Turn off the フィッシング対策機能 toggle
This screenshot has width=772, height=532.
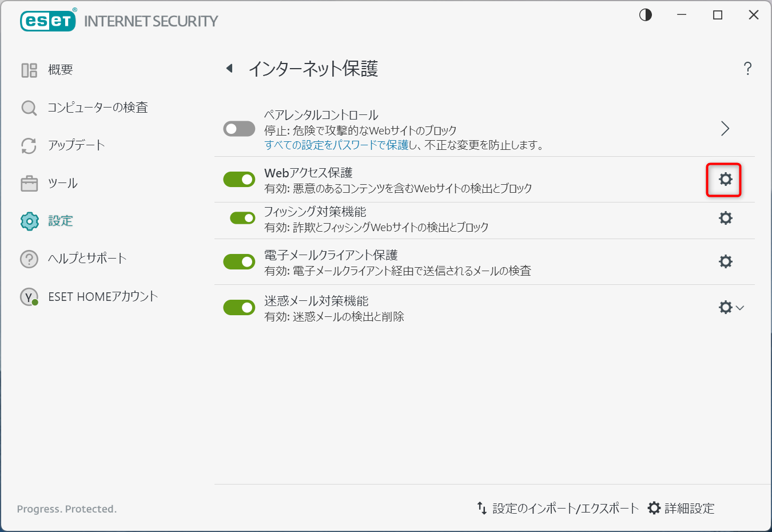pos(242,218)
